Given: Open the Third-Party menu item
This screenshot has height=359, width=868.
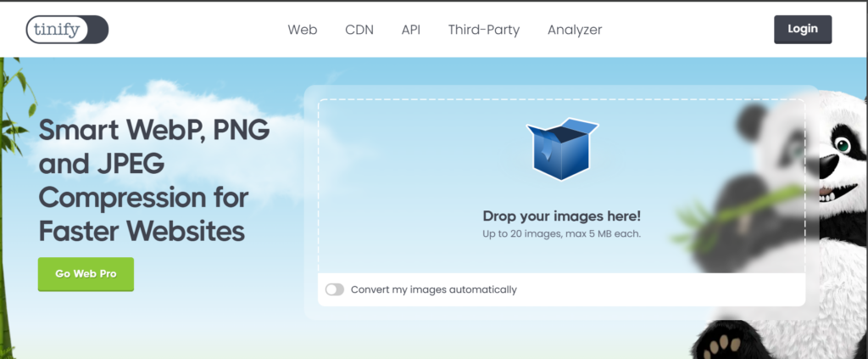Looking at the screenshot, I should [x=484, y=30].
